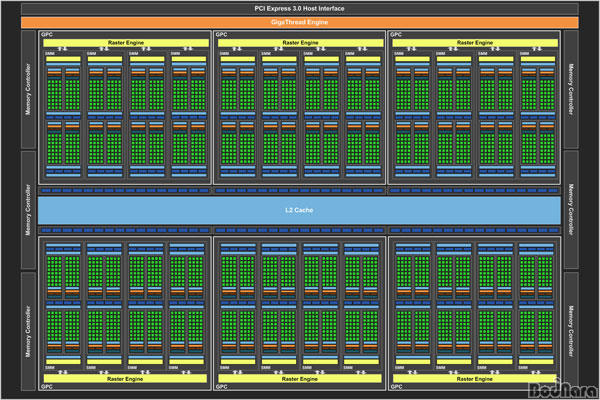Click the GPC label of the top-left cluster

click(47, 34)
